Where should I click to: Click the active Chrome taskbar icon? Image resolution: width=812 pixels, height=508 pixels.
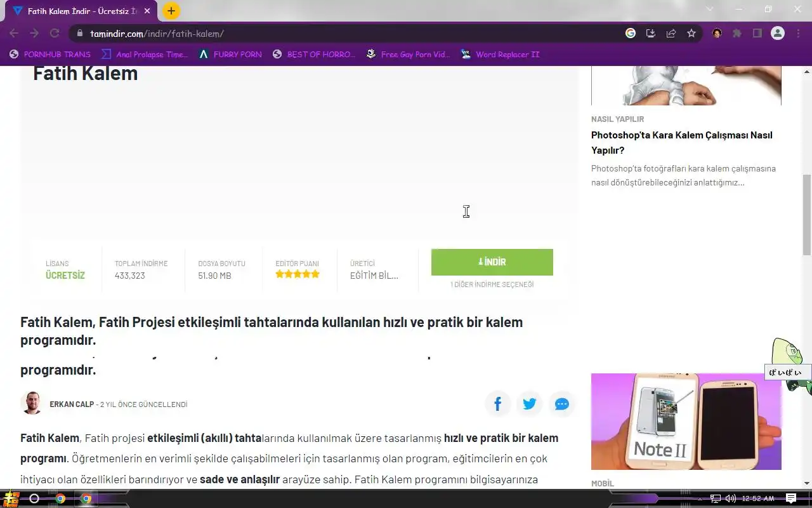tap(86, 498)
